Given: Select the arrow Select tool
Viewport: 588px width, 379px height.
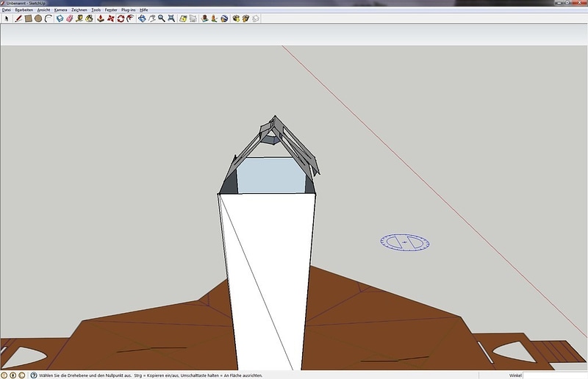Looking at the screenshot, I should tap(7, 18).
